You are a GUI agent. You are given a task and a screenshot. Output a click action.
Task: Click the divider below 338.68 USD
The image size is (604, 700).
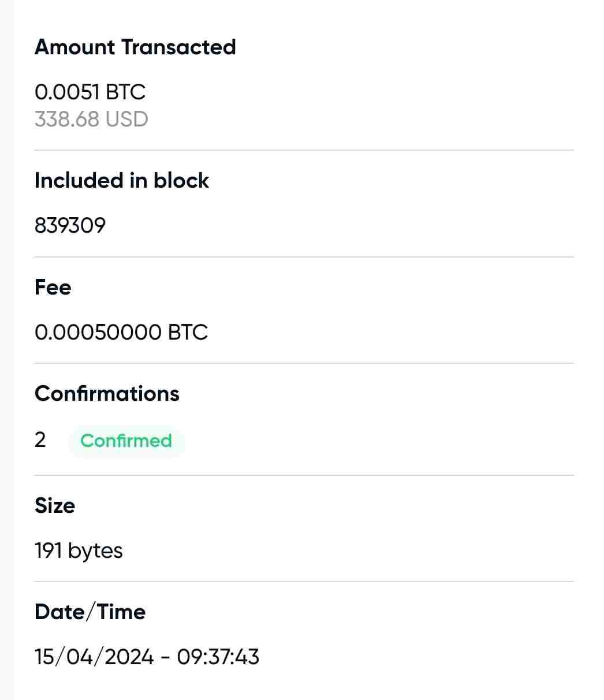(x=304, y=150)
